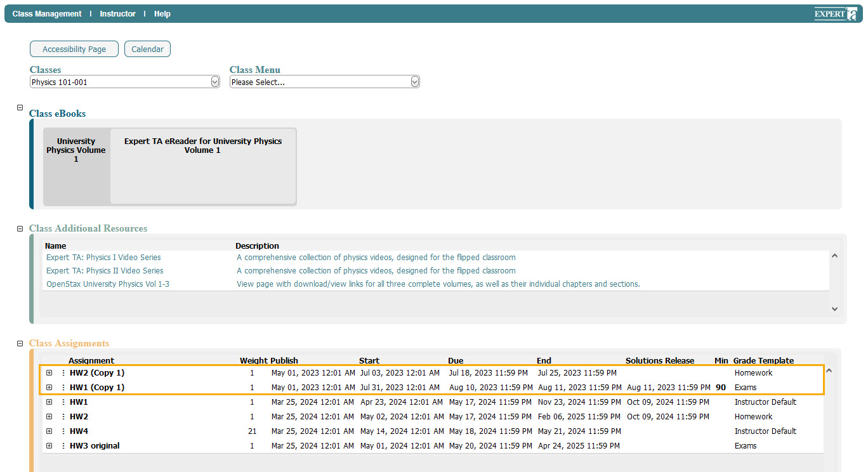
Task: Click the Feb 06, 2025 end date for HW2
Action: (x=579, y=417)
